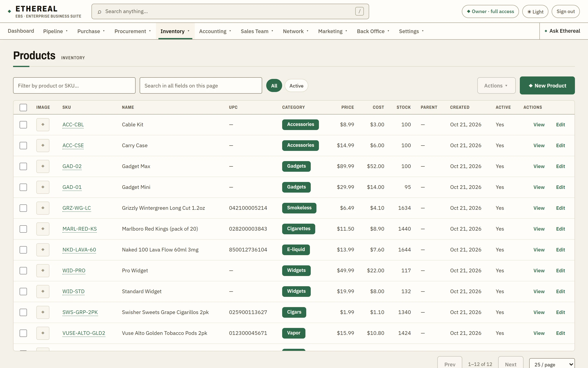Image resolution: width=588 pixels, height=368 pixels.
Task: Open the Sales Team menu
Action: coord(257,31)
